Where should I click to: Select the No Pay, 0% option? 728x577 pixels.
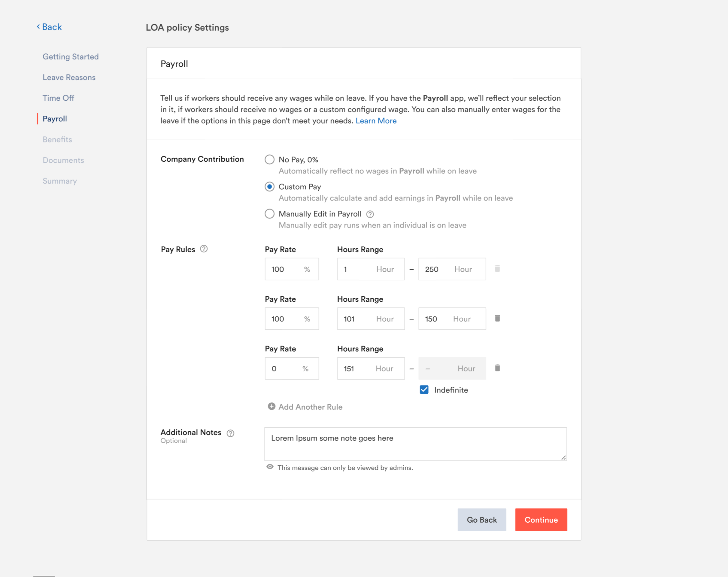(x=269, y=160)
